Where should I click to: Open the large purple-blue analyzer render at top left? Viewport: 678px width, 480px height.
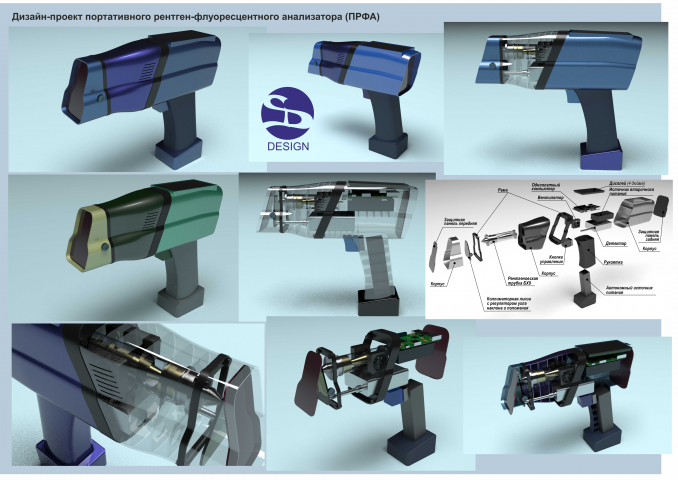point(138,100)
